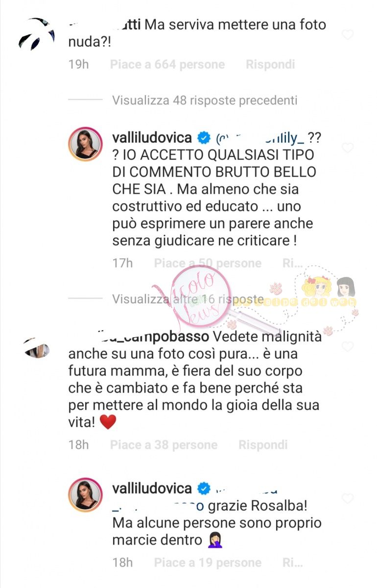The image size is (377, 588).
Task: Click the verified badge in the "IO ACCETTO" reply
Action: pyautogui.click(x=204, y=138)
